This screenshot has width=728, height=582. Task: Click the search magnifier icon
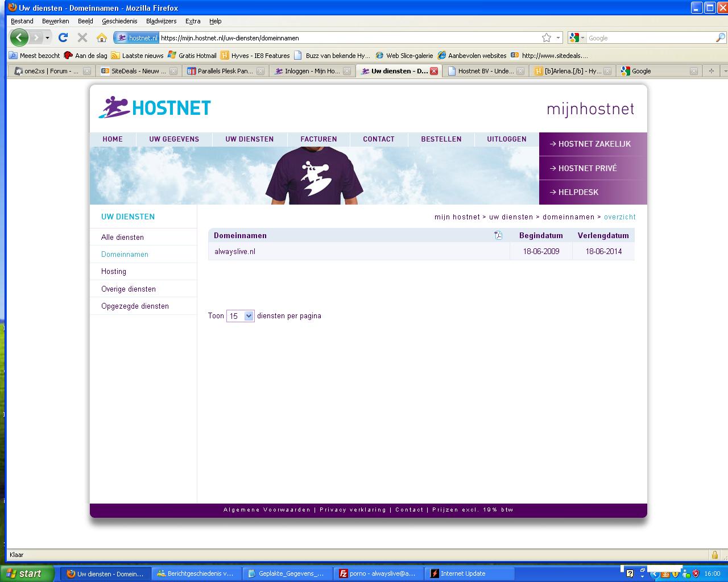click(x=721, y=38)
